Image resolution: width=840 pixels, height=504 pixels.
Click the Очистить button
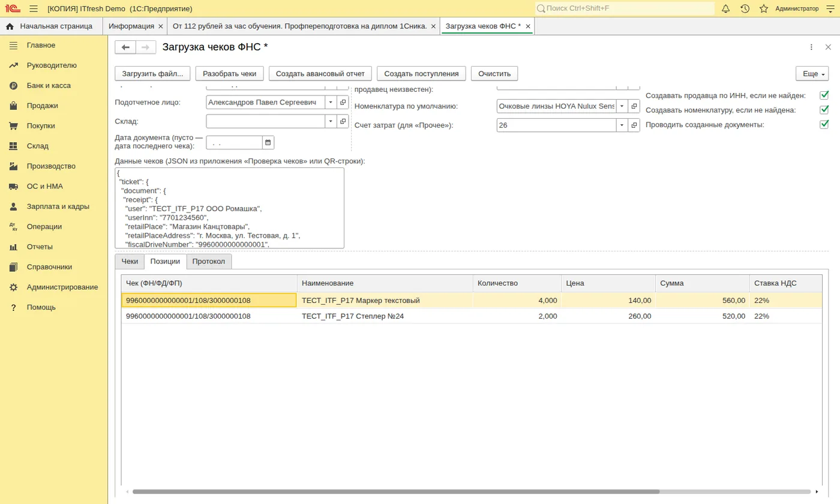click(x=494, y=74)
